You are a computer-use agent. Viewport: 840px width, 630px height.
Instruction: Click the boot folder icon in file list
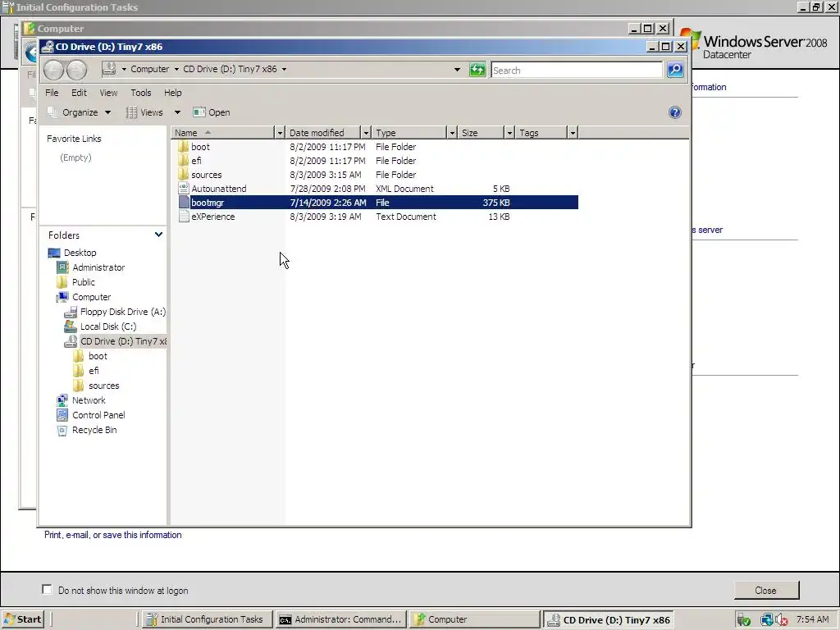click(183, 146)
